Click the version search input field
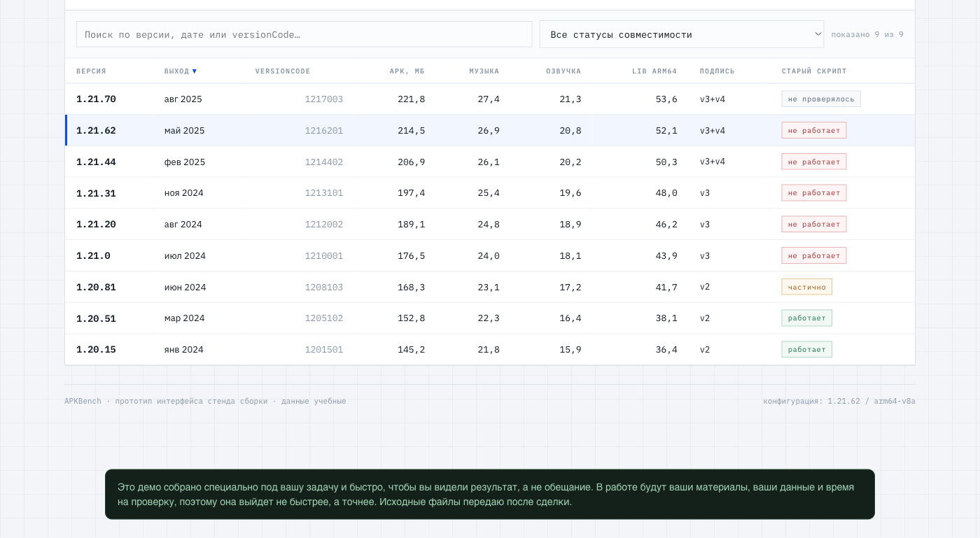This screenshot has width=980, height=538. tap(304, 34)
